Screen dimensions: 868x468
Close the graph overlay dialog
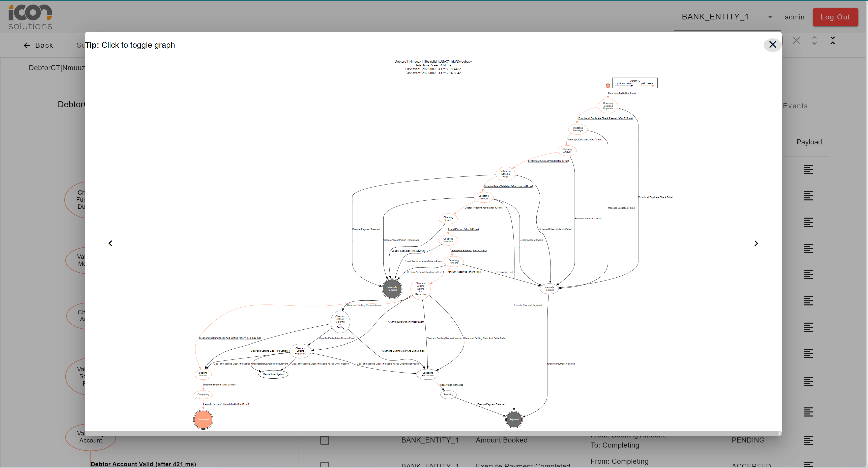(772, 44)
